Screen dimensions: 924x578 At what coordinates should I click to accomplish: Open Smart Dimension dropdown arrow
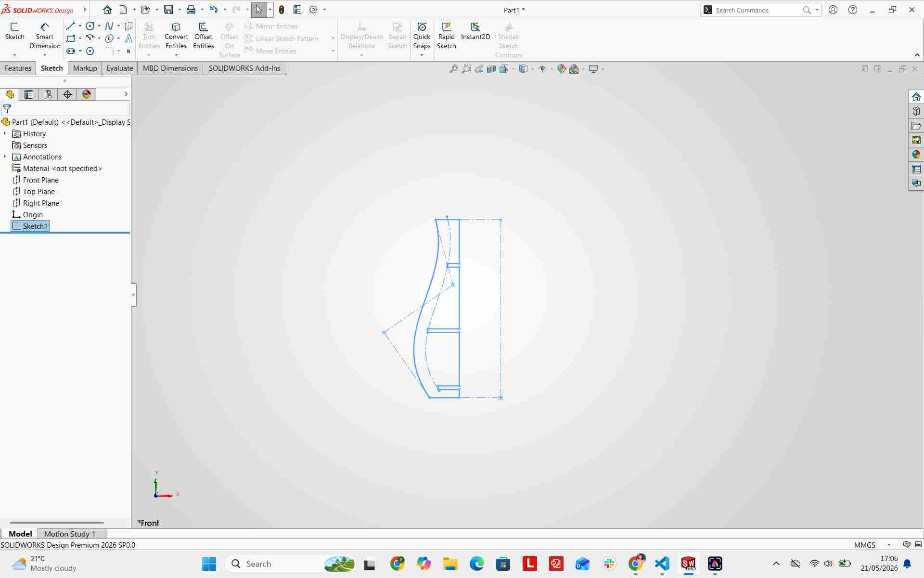45,55
